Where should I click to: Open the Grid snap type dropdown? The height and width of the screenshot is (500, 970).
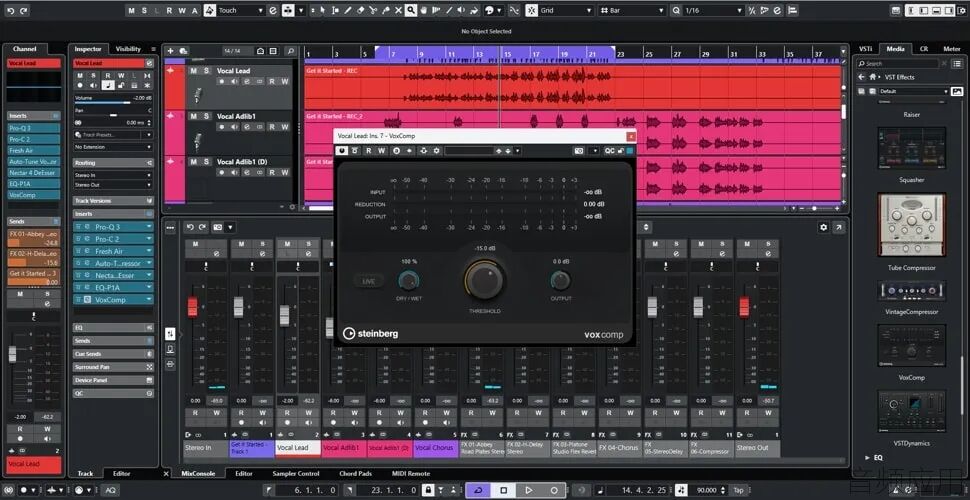point(566,11)
